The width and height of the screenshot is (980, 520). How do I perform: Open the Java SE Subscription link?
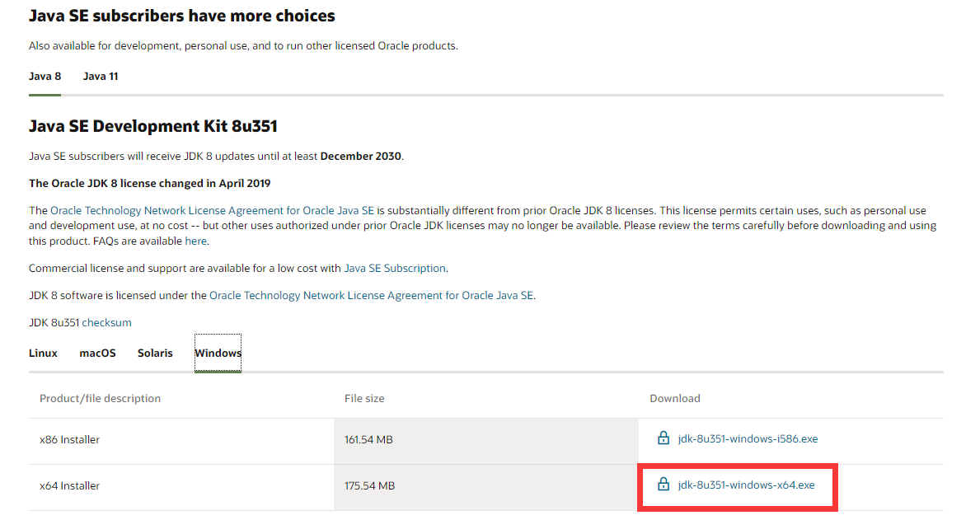(395, 269)
